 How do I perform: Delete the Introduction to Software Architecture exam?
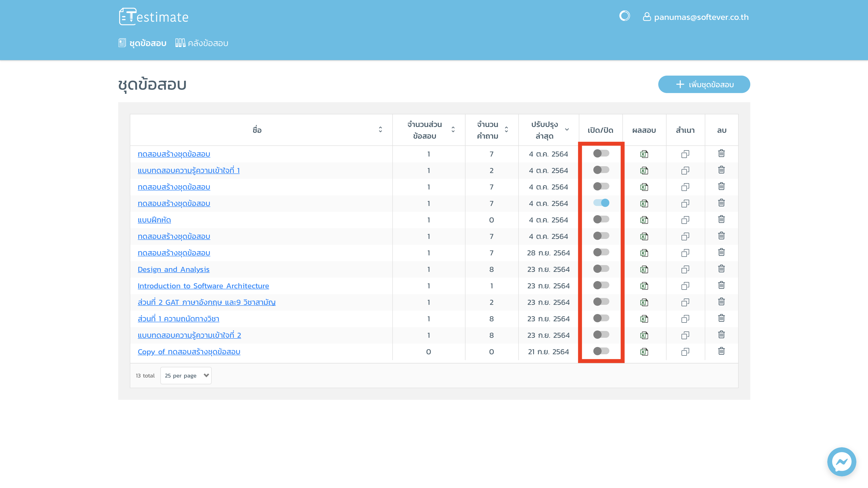[721, 285]
